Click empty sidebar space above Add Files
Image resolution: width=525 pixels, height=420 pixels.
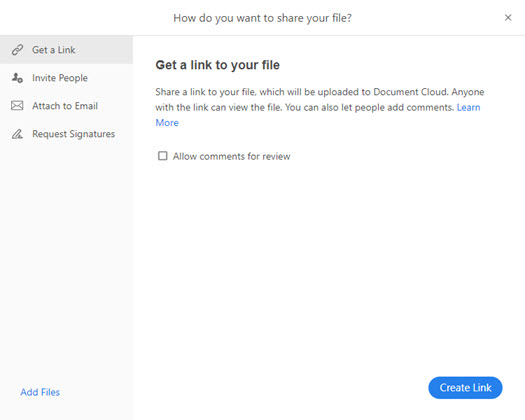(x=66, y=261)
